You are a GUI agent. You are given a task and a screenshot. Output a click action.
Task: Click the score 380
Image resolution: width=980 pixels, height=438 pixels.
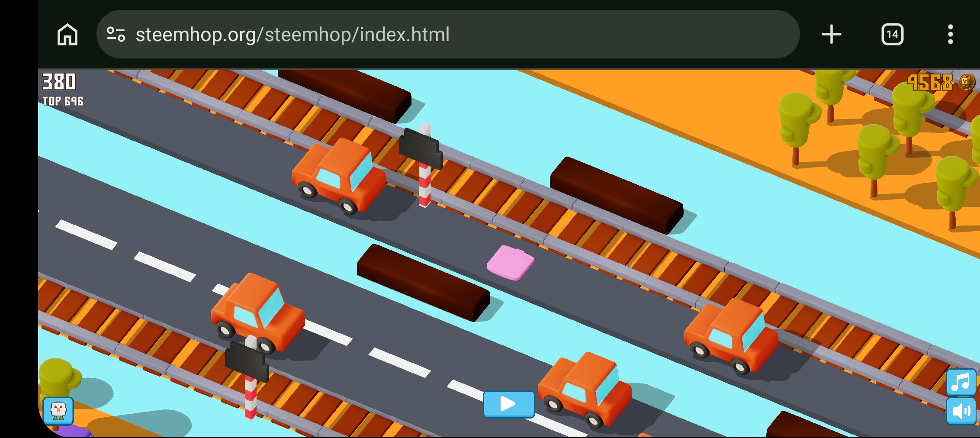coord(59,82)
